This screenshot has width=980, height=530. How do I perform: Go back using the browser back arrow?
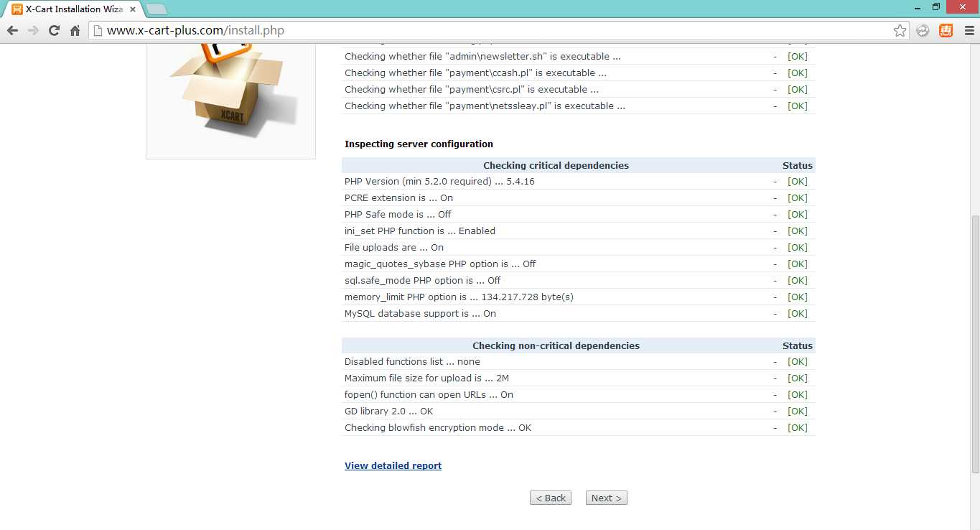tap(12, 30)
